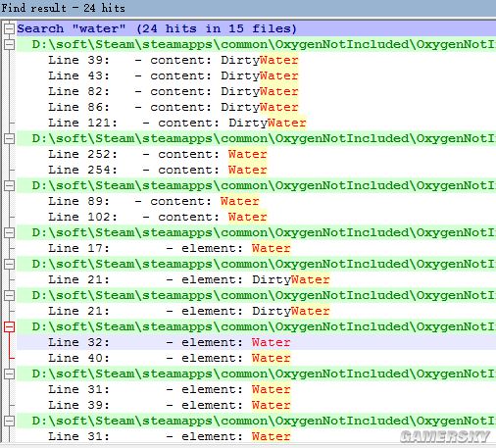496x448 pixels.
Task: Click the Find result - 24 hits title bar
Action: tap(248, 8)
